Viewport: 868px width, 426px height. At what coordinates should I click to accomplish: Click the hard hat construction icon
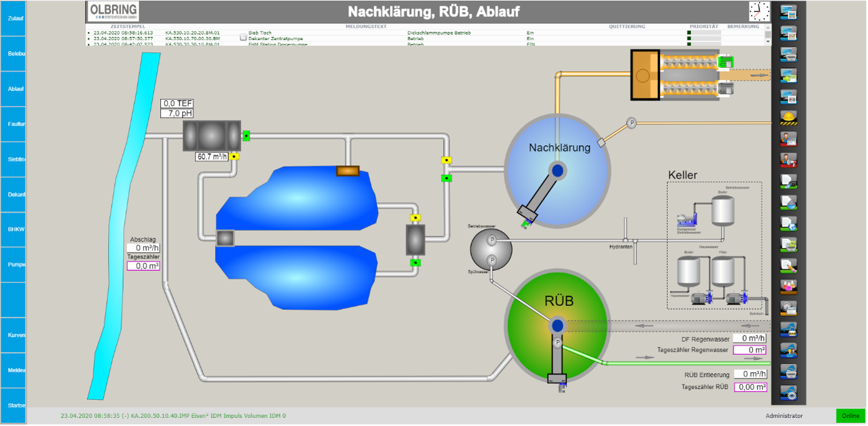789,117
